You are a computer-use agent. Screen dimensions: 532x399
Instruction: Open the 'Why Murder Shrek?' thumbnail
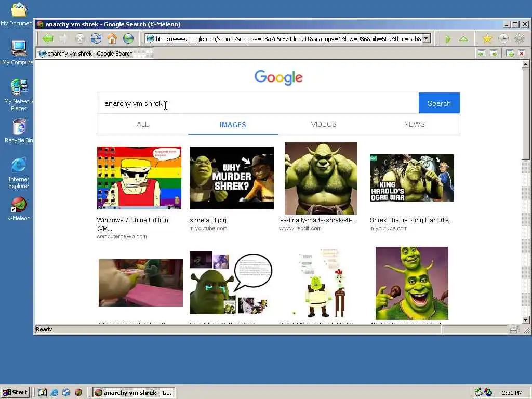[232, 178]
